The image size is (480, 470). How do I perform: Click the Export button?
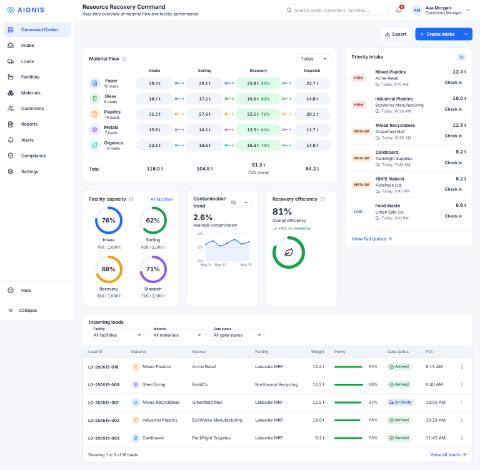coord(396,34)
